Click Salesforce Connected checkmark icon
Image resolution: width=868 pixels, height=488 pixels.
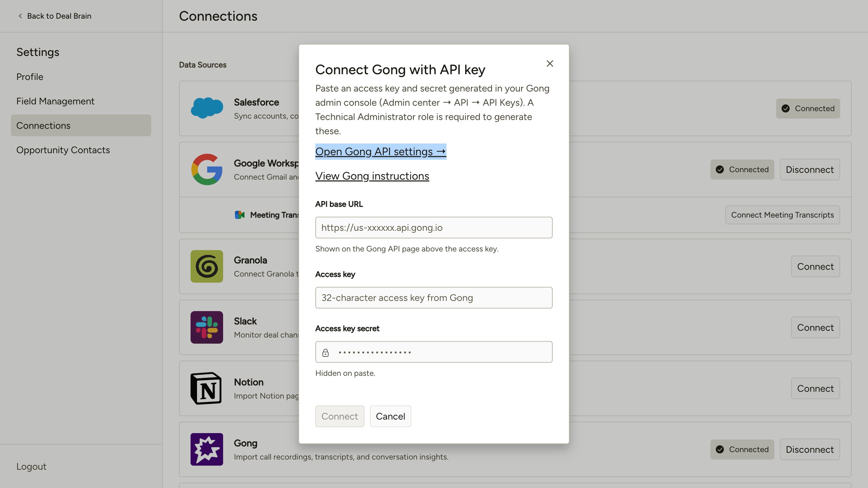click(x=786, y=108)
